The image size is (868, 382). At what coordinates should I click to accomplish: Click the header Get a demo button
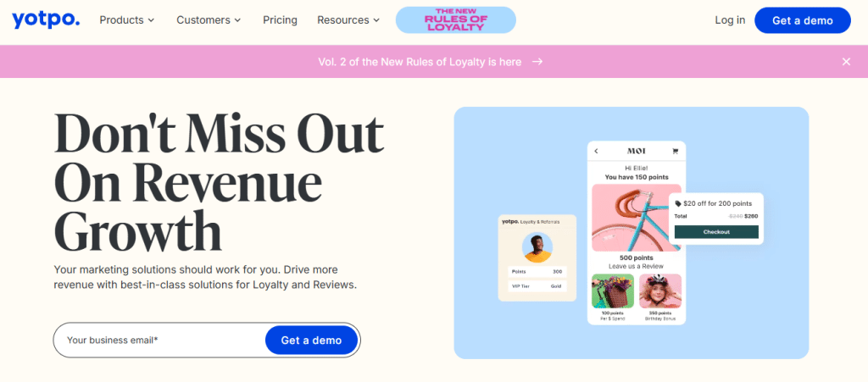click(x=802, y=20)
